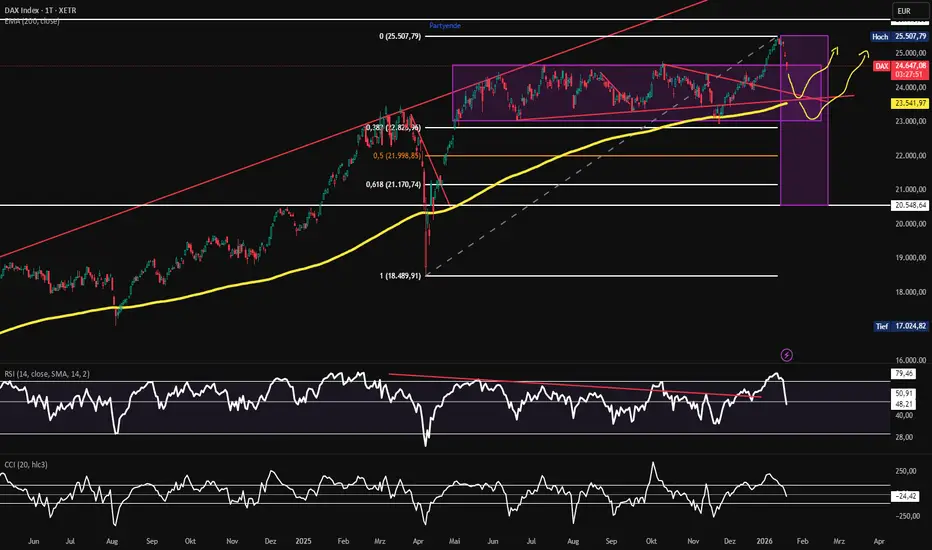Select the CCI (20, hlc3) indicator legend
Viewport: 932px width, 550px height.
[x=26, y=464]
